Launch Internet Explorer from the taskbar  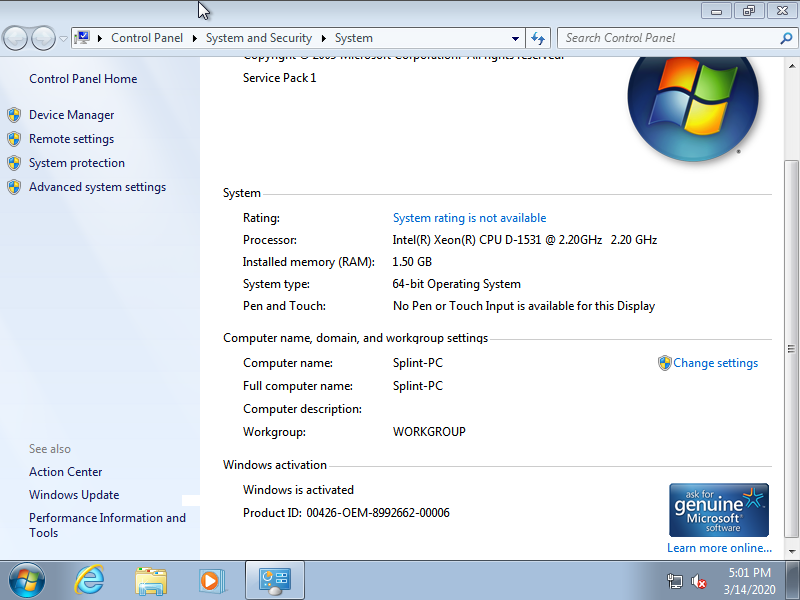(89, 580)
